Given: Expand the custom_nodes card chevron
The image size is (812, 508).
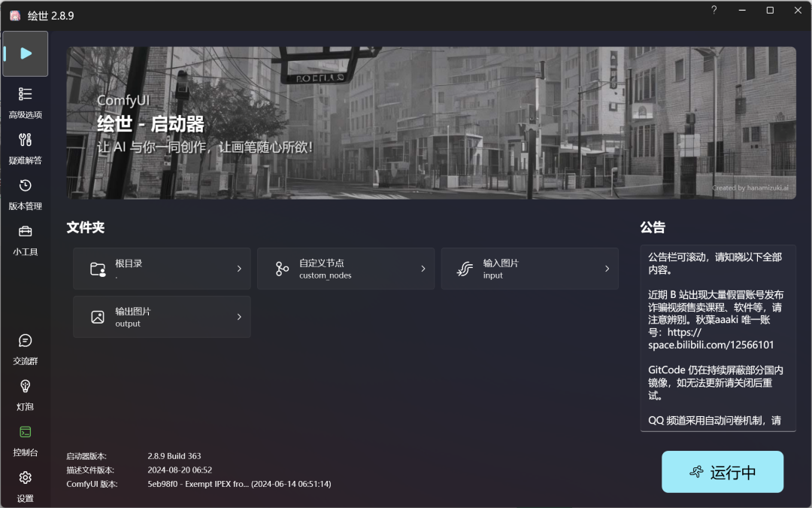Looking at the screenshot, I should pyautogui.click(x=423, y=269).
